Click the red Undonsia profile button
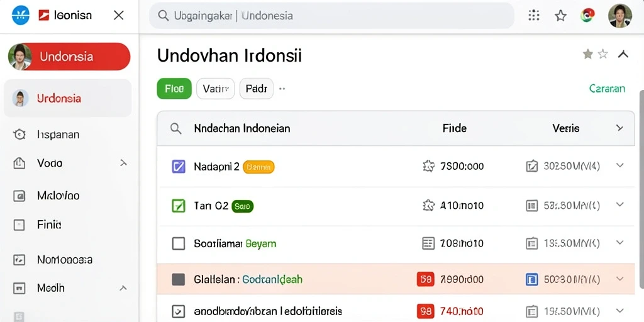644x322 pixels. [x=69, y=56]
